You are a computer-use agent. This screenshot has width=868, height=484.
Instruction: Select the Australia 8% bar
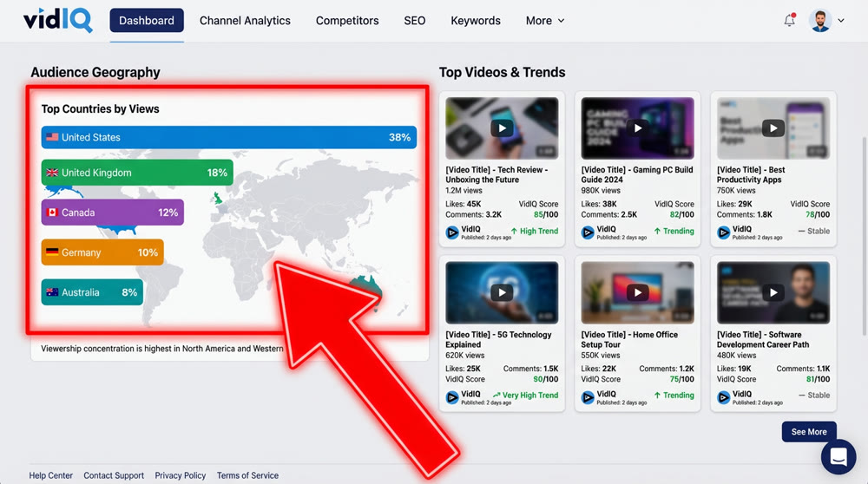[x=92, y=292]
